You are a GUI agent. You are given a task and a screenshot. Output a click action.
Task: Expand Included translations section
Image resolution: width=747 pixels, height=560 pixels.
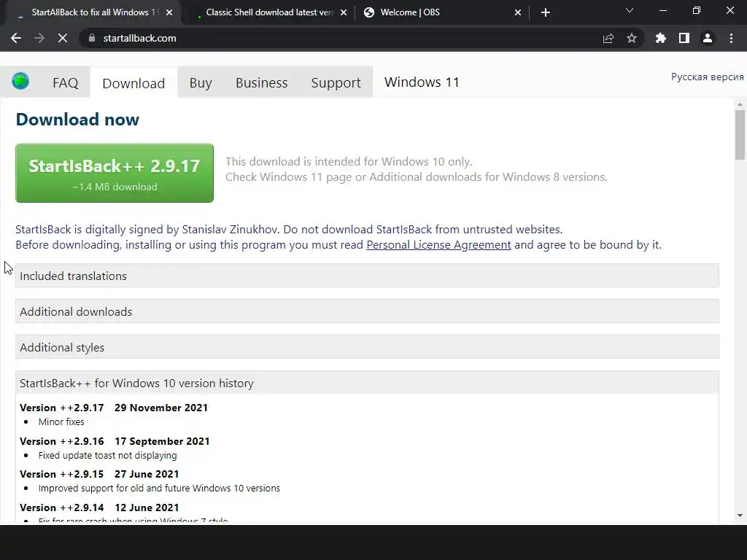[367, 276]
